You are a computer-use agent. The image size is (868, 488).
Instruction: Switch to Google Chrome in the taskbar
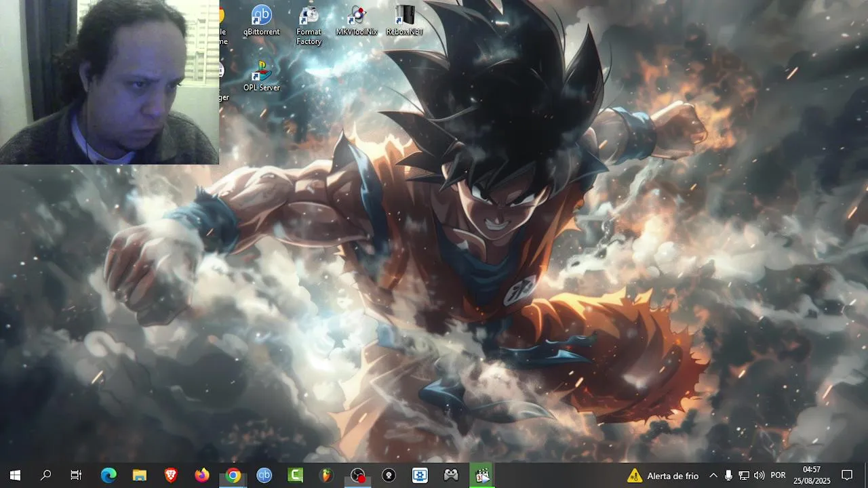point(233,476)
